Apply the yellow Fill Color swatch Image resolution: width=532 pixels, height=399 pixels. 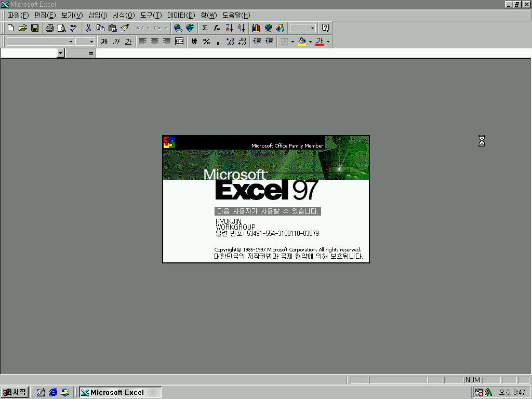point(302,42)
